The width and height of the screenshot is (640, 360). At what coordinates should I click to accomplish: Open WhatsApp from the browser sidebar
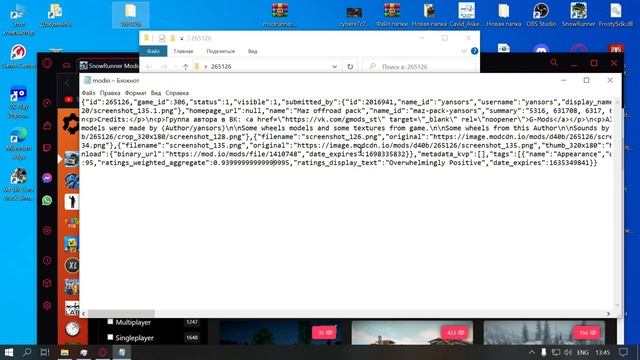tap(47, 200)
